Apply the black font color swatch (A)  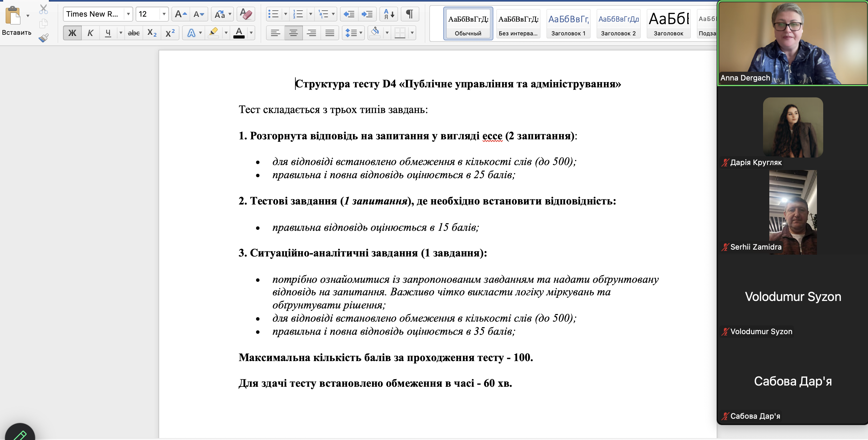tap(239, 33)
